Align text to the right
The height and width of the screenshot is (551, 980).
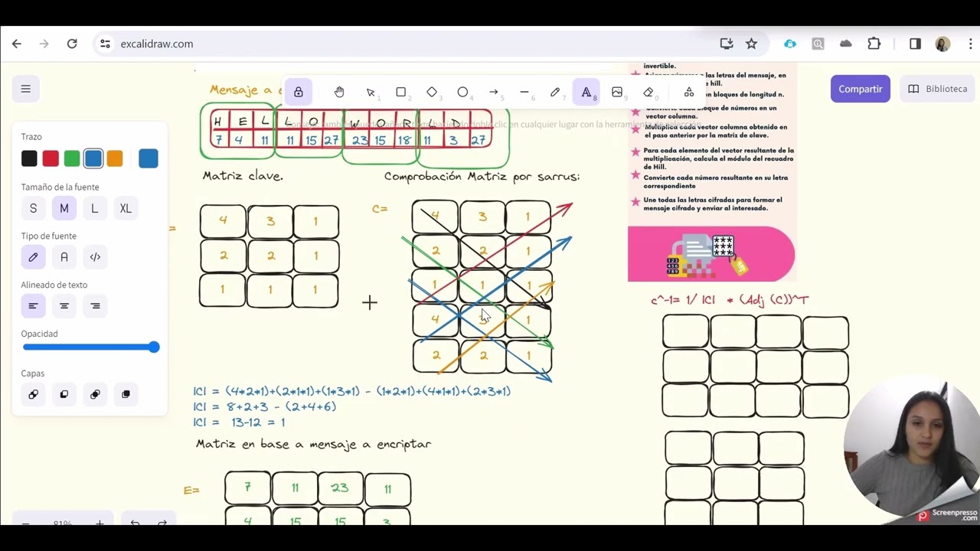(95, 306)
